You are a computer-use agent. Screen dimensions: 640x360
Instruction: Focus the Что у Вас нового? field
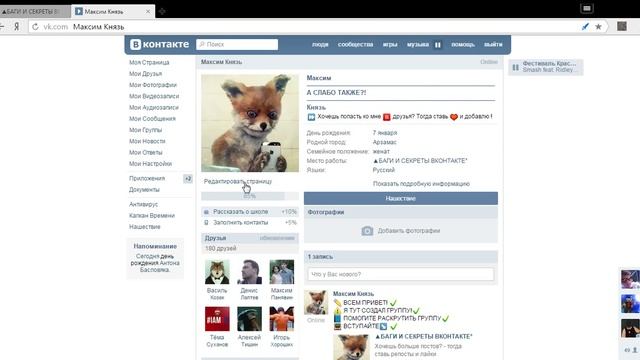click(401, 274)
